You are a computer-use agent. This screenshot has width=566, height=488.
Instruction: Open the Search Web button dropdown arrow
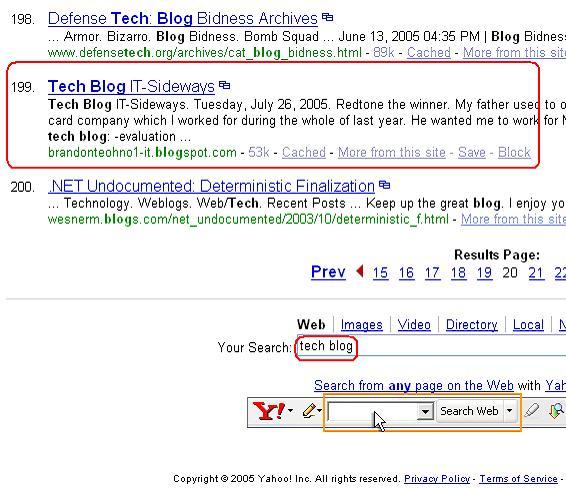[510, 411]
